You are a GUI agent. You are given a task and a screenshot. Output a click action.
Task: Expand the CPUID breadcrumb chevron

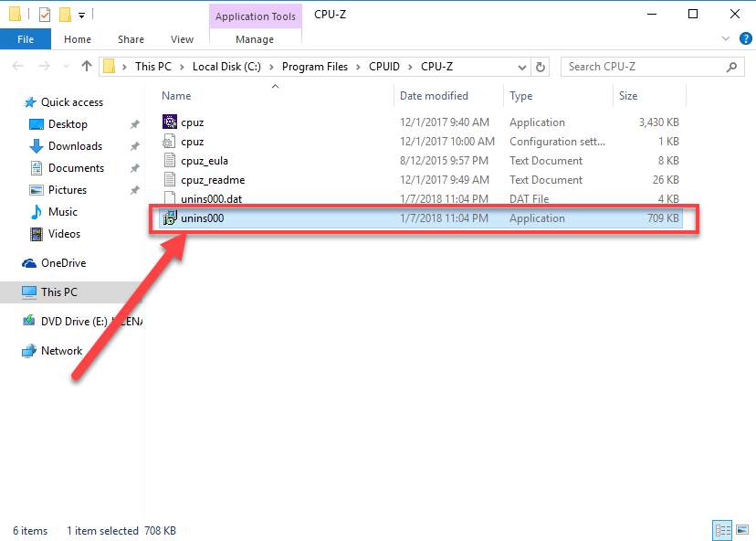tap(410, 67)
